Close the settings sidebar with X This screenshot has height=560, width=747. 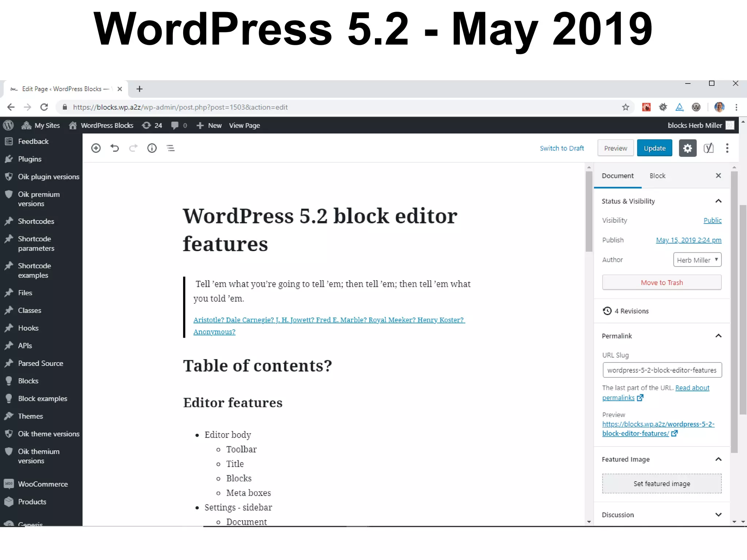[719, 176]
